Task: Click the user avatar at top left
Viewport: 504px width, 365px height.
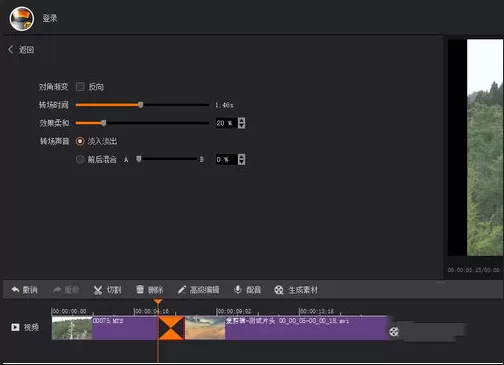Action: coord(22,19)
